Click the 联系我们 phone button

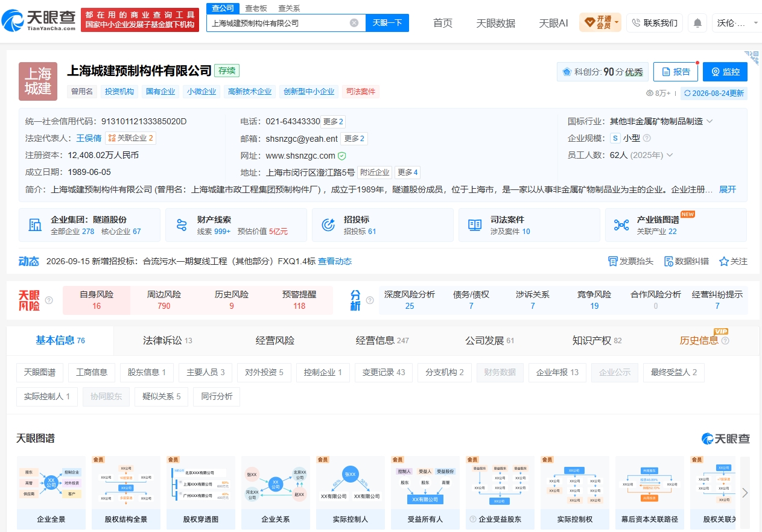655,23
